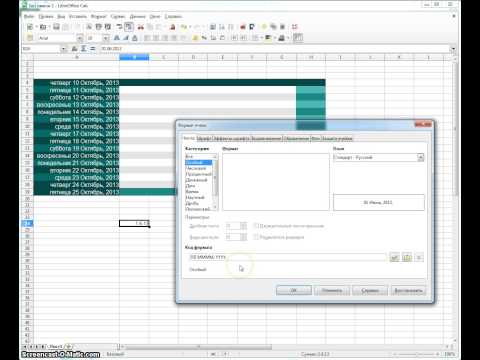Run the Spelling check icon

point(120,27)
